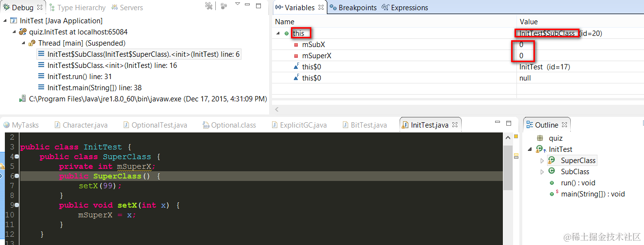This screenshot has width=644, height=245.
Task: Close the Outline view tab
Action: (564, 125)
